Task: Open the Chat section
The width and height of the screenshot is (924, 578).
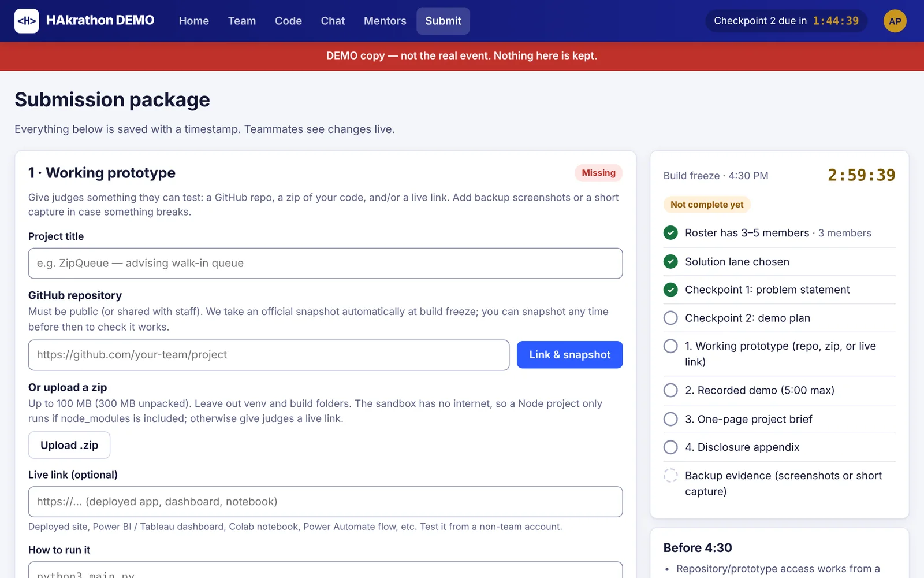Action: [x=333, y=21]
